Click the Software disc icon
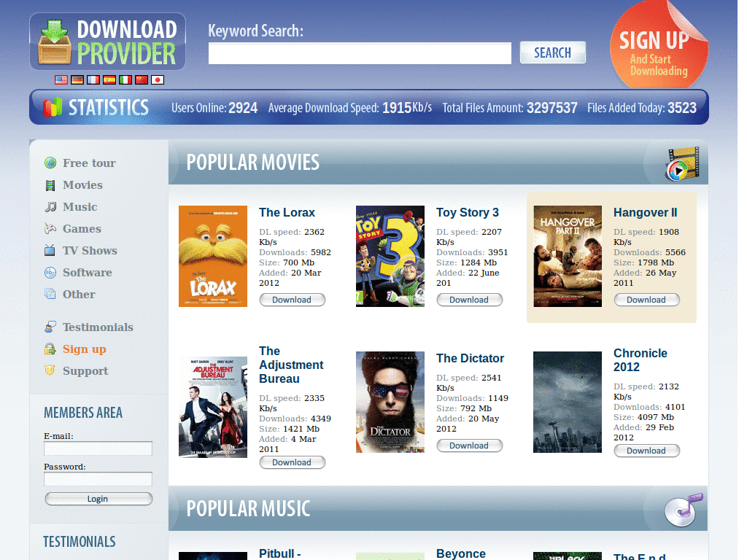747x560 pixels. point(50,273)
